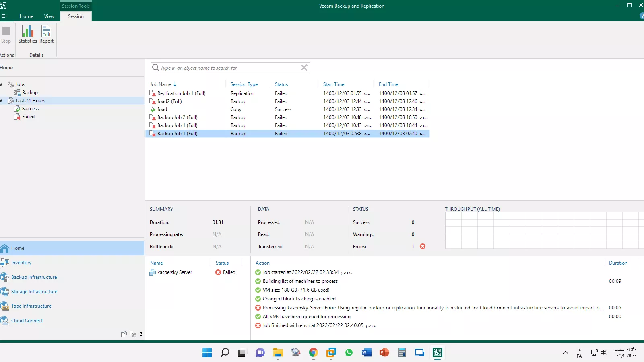Open the Home navigation pane

72,248
